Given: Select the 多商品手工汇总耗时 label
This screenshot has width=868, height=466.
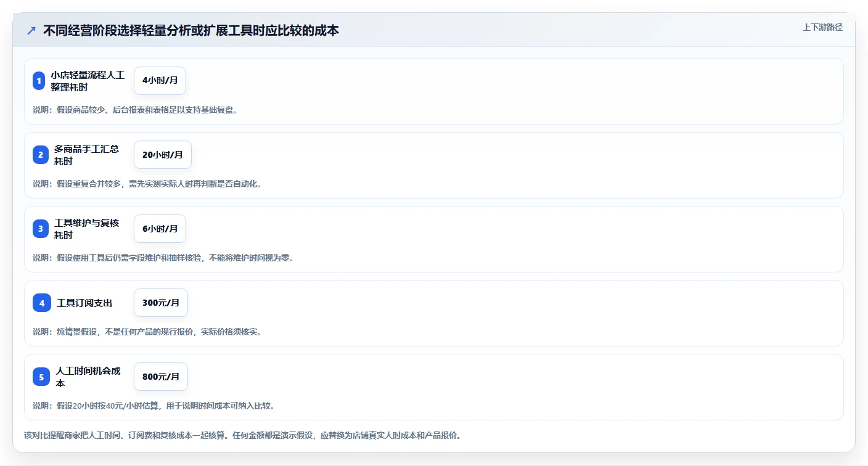Looking at the screenshot, I should 86,155.
